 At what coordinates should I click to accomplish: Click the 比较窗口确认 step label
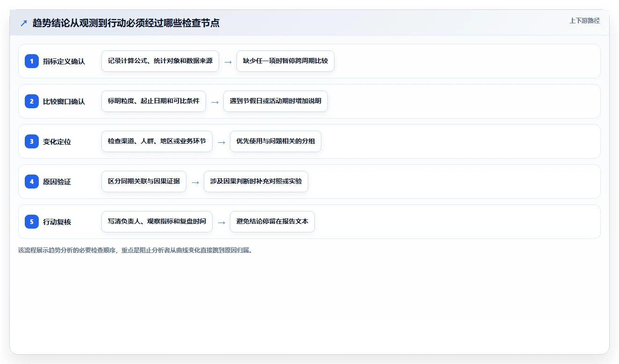(64, 101)
